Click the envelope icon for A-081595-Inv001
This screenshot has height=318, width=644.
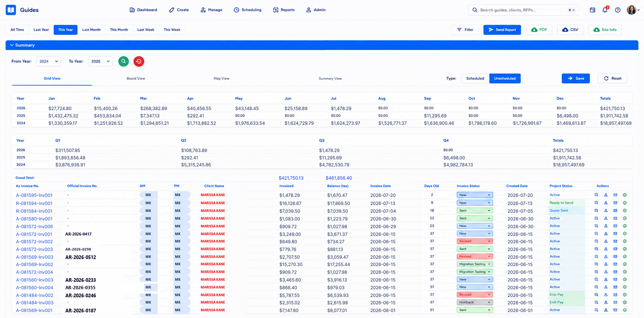(615, 195)
